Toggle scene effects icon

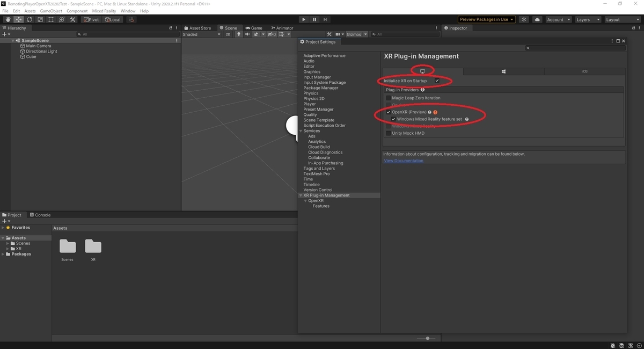256,34
